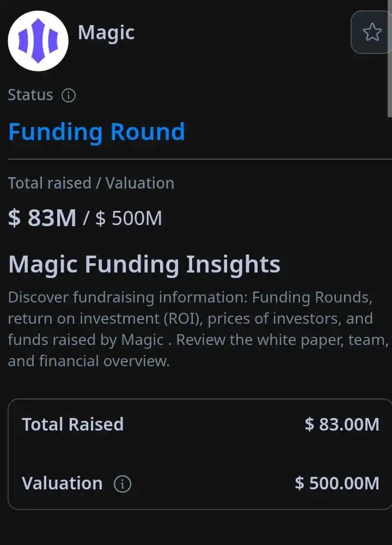This screenshot has height=545, width=392.
Task: Click the Status label
Action: [x=30, y=95]
